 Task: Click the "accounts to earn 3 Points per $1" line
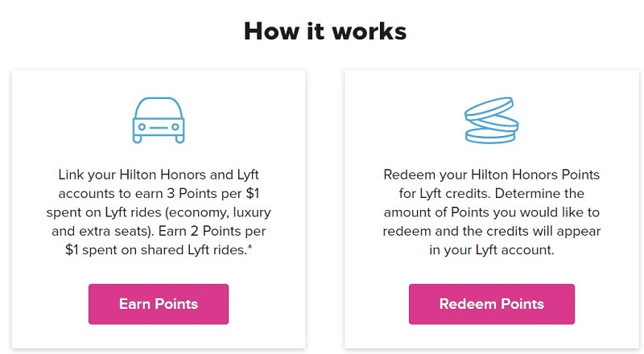coord(159,193)
